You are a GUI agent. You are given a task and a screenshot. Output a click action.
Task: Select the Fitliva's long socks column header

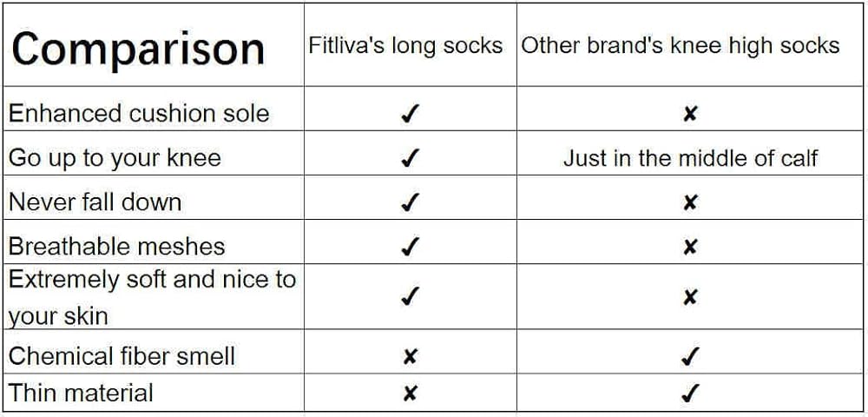click(405, 46)
